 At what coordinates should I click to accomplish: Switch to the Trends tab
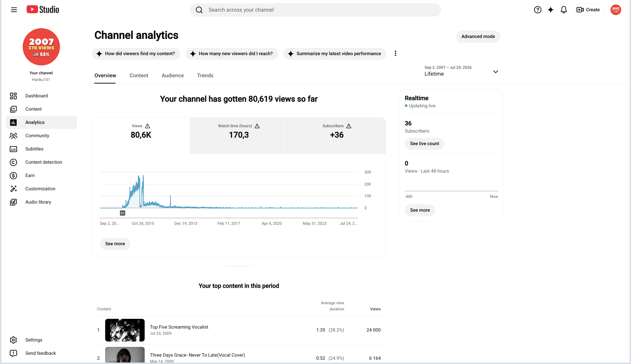click(205, 75)
